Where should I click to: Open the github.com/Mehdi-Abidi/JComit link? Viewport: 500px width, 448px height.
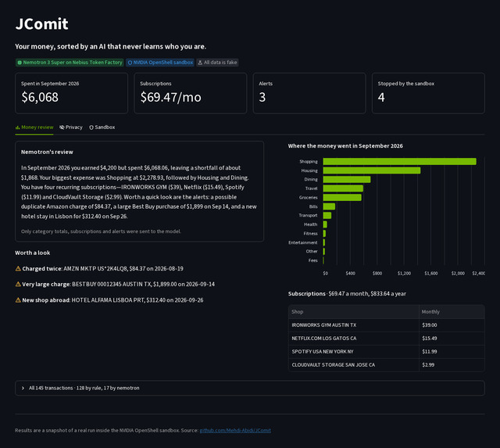coord(235,431)
